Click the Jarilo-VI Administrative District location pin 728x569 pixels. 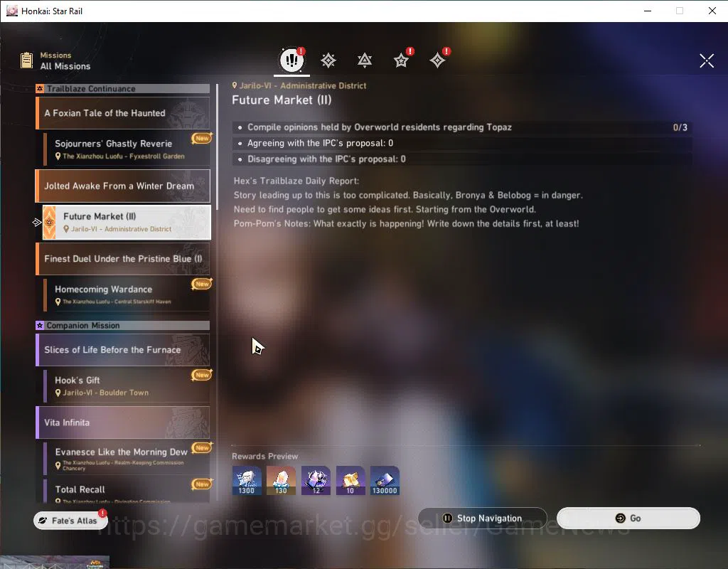pyautogui.click(x=235, y=85)
